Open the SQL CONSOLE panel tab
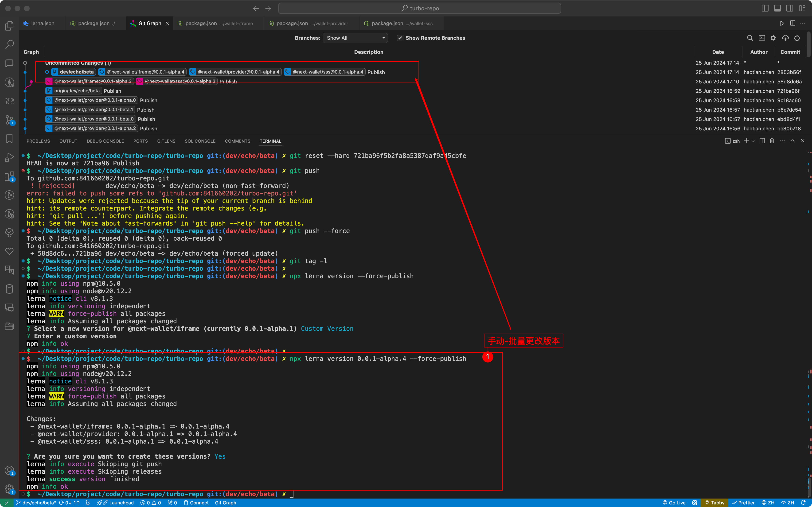 200,141
